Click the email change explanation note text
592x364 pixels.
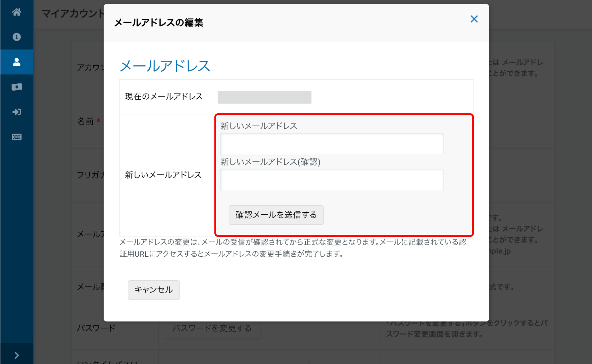pyautogui.click(x=292, y=248)
